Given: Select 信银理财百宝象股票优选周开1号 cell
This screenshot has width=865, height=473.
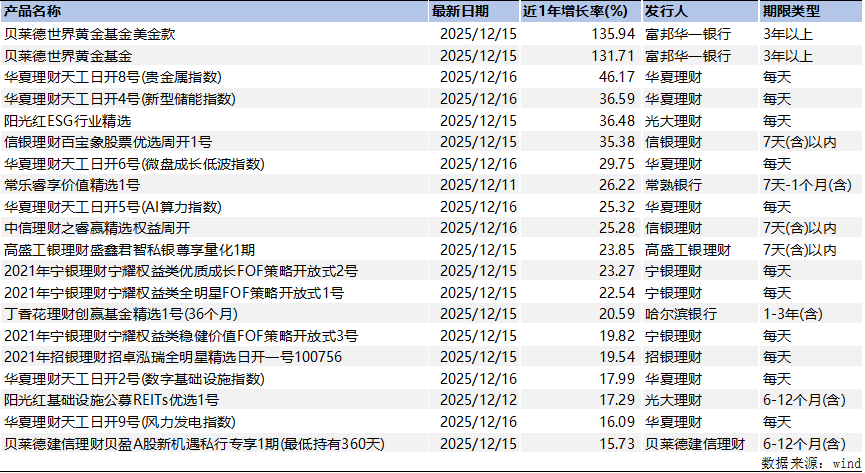Looking at the screenshot, I should pos(108,142).
